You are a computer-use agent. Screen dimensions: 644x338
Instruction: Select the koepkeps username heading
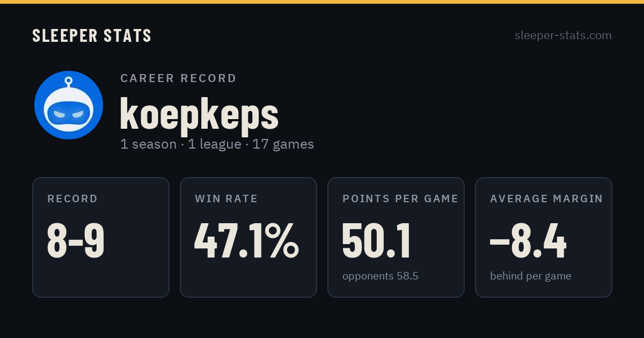[199, 114]
